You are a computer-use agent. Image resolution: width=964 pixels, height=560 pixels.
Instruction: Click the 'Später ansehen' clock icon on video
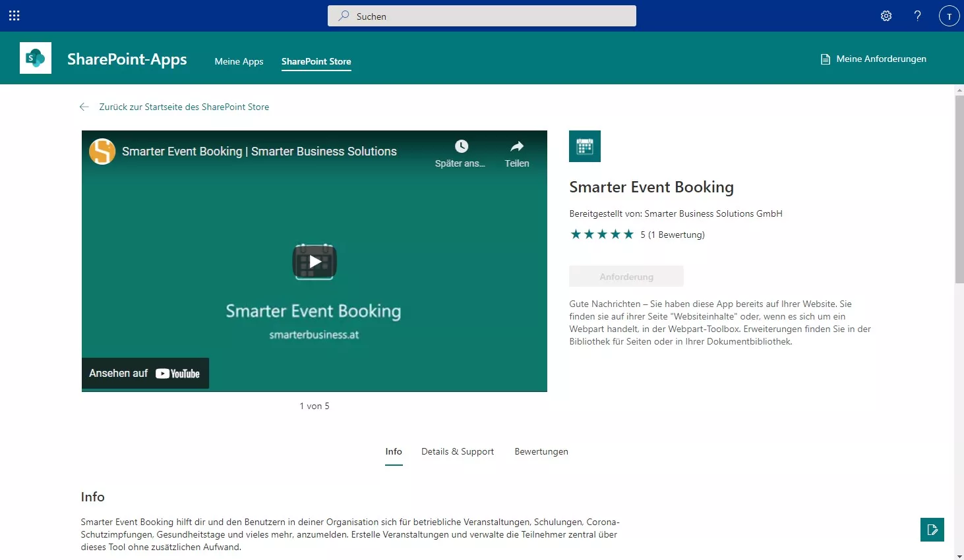[x=460, y=146]
